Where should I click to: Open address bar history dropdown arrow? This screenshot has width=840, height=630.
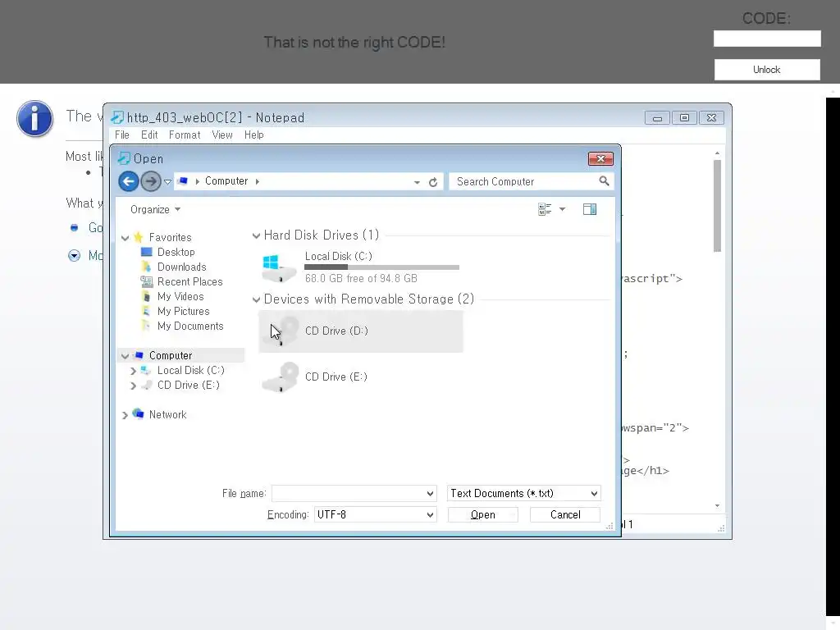(x=417, y=182)
